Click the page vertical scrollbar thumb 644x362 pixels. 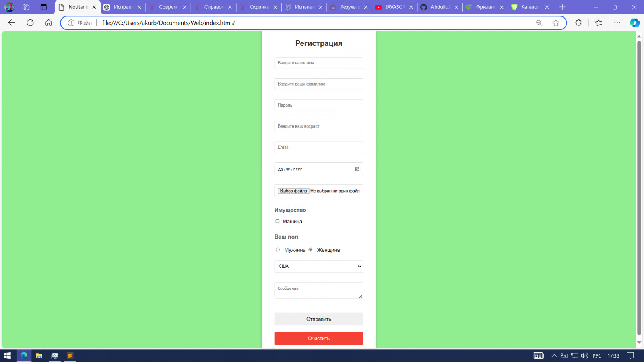pos(639,187)
